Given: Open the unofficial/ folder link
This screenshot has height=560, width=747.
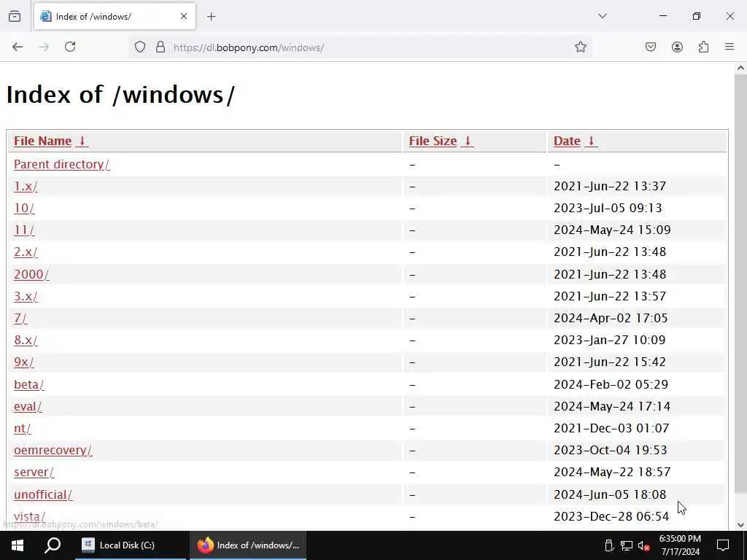Looking at the screenshot, I should click(43, 494).
